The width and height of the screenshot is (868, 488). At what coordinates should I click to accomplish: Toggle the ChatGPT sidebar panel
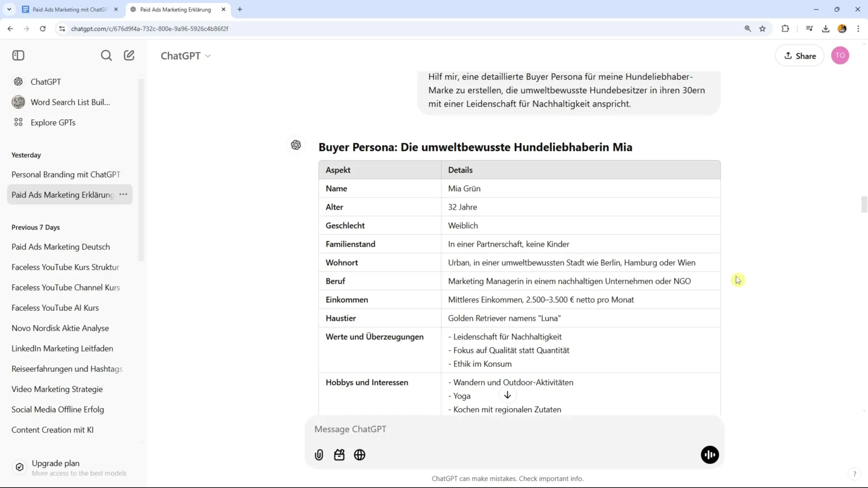[18, 56]
